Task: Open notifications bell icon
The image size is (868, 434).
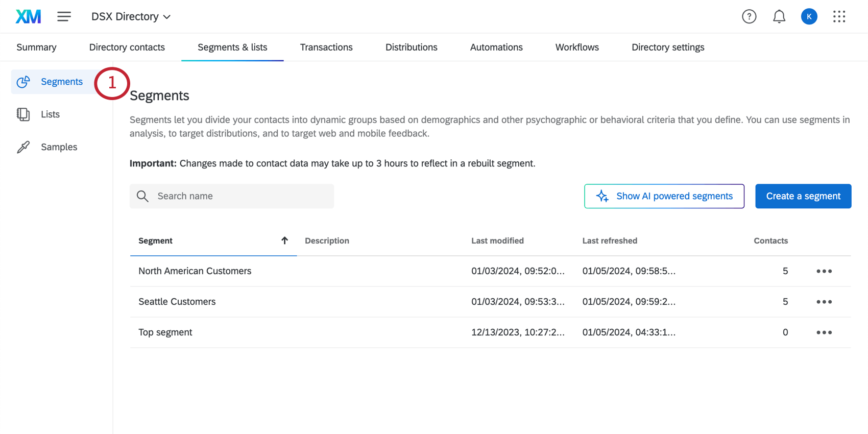Action: [779, 17]
